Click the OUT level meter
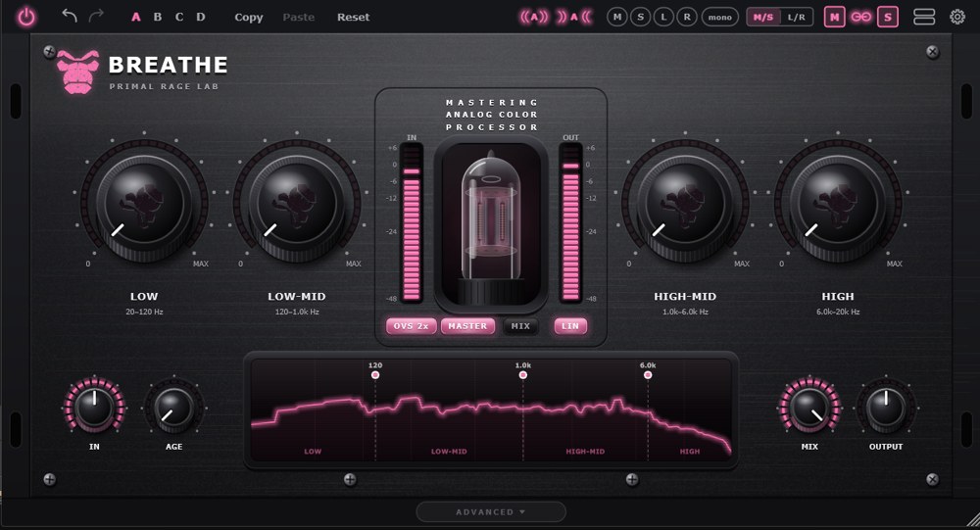The height and width of the screenshot is (530, 980). pyautogui.click(x=570, y=221)
